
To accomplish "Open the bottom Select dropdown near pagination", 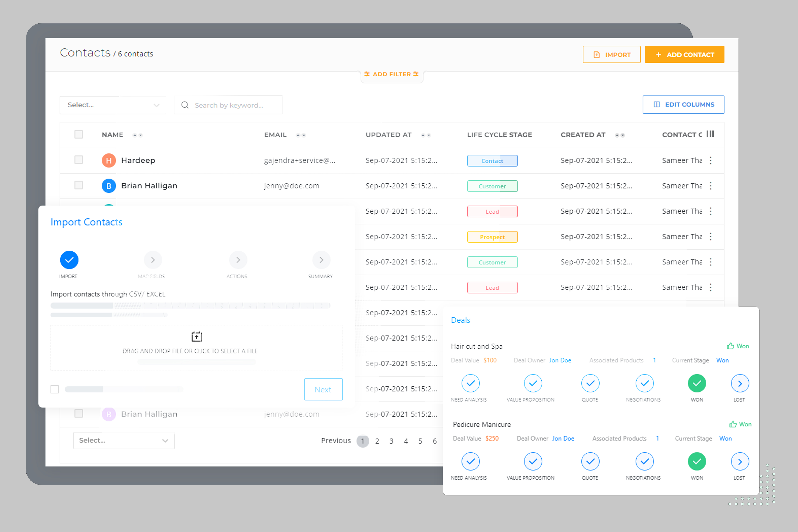I will pyautogui.click(x=124, y=440).
